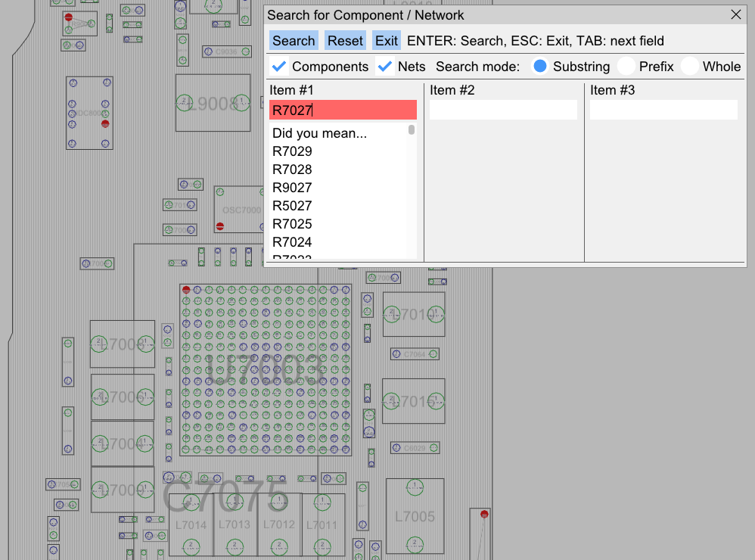Click red pin 1 of U7003
The image size is (755, 560).
186,290
